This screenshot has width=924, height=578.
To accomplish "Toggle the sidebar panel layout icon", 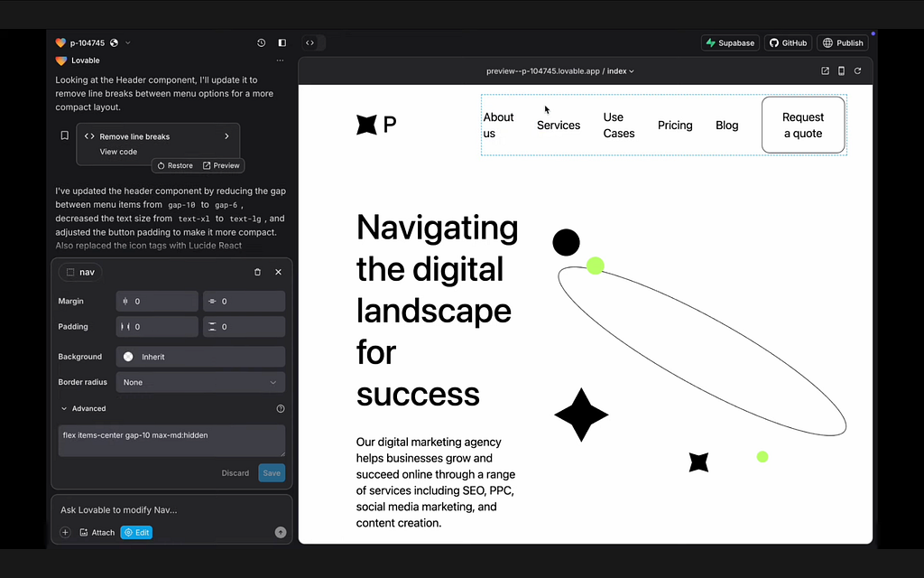I will coord(282,43).
